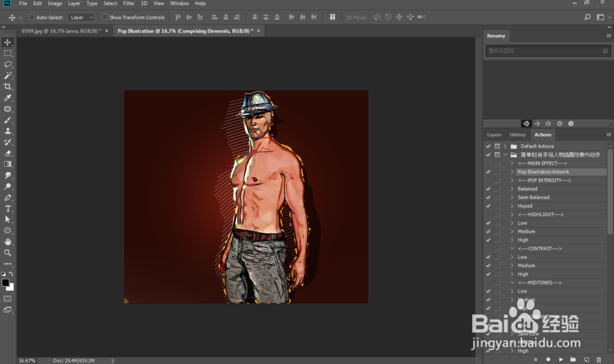Switch to the Layers tab

click(x=494, y=134)
